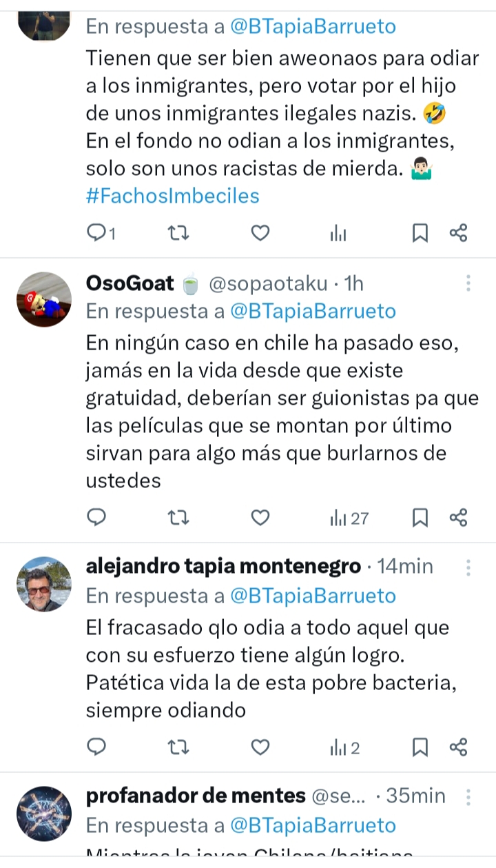Like the OsoGoat tweet with heart icon

[x=260, y=517]
